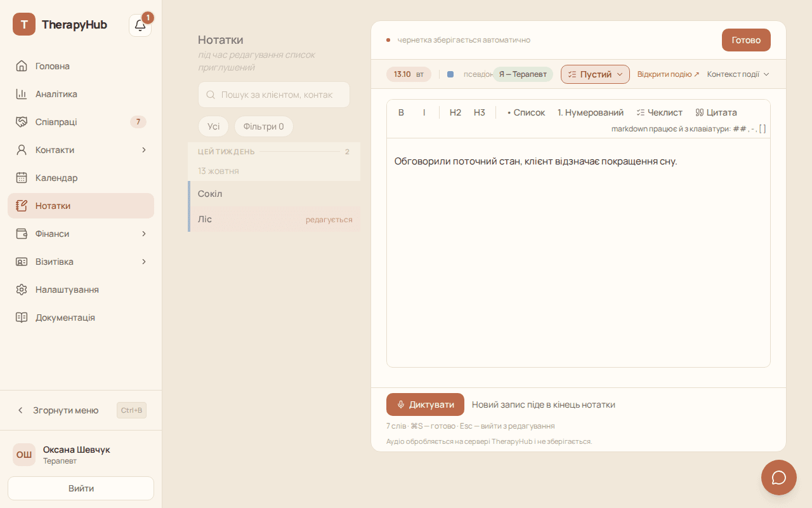Expand the Контакти submenu chevron

pos(144,150)
